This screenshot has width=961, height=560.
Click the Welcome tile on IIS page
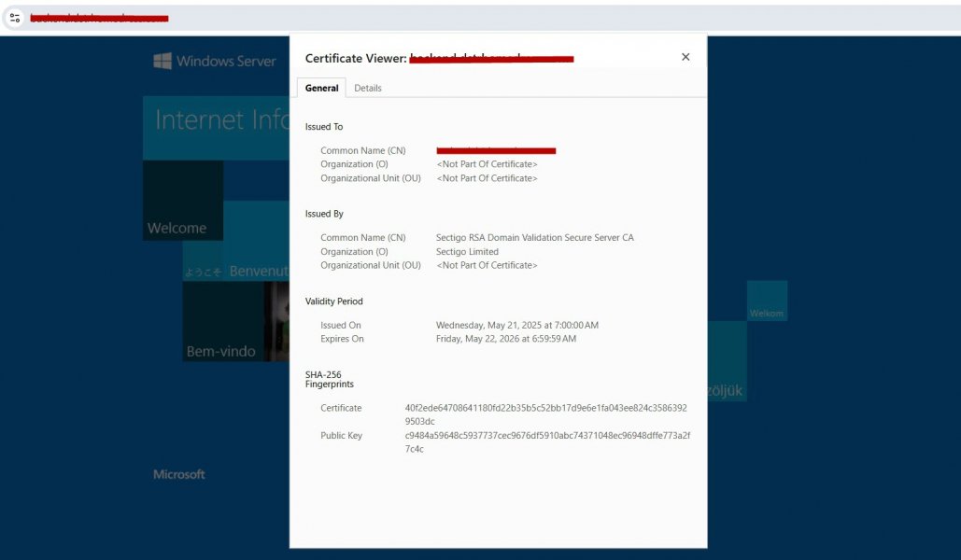(183, 201)
